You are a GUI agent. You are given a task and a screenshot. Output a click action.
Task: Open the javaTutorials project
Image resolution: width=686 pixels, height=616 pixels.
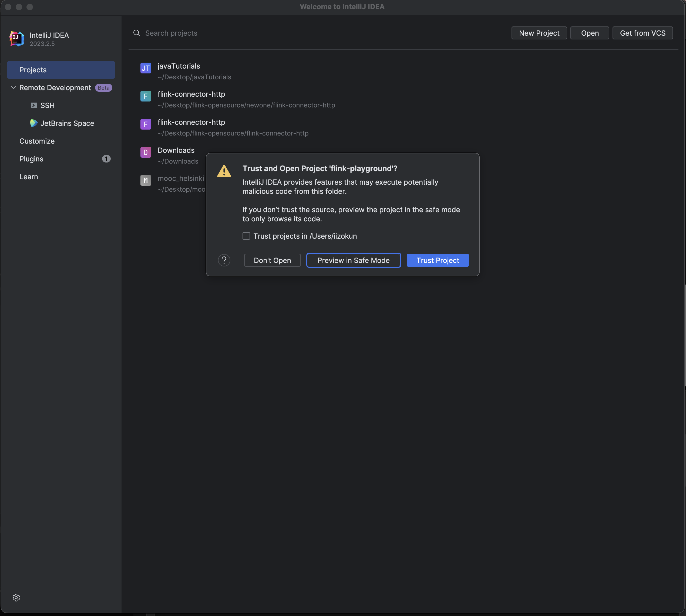click(x=179, y=66)
